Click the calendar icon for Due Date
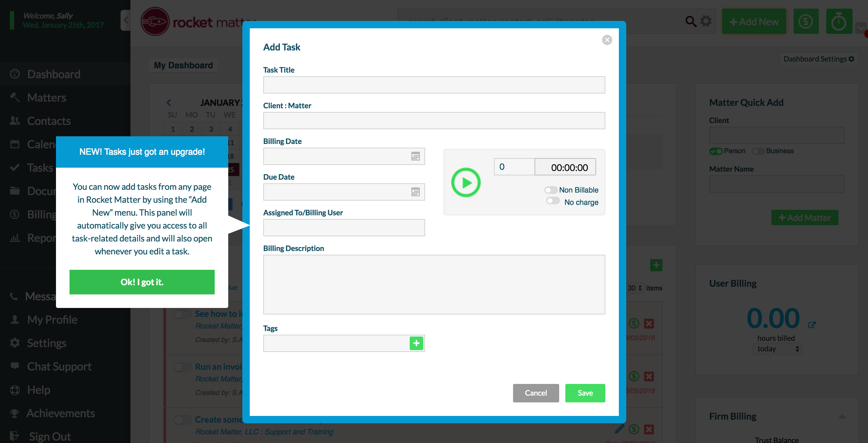The image size is (868, 443). 416,192
